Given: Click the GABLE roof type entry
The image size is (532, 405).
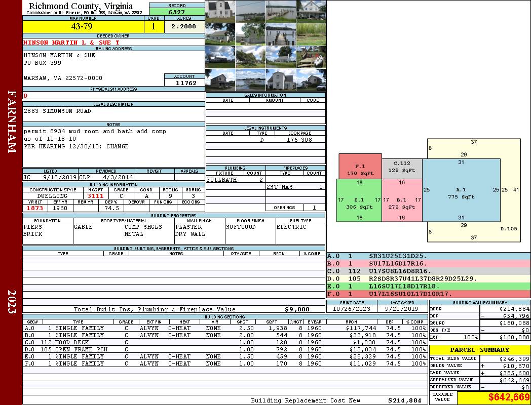Looking at the screenshot, I should point(83,227).
